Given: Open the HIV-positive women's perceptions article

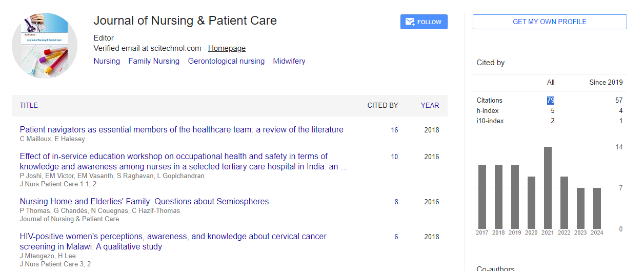Looking at the screenshot, I should click(173, 242).
